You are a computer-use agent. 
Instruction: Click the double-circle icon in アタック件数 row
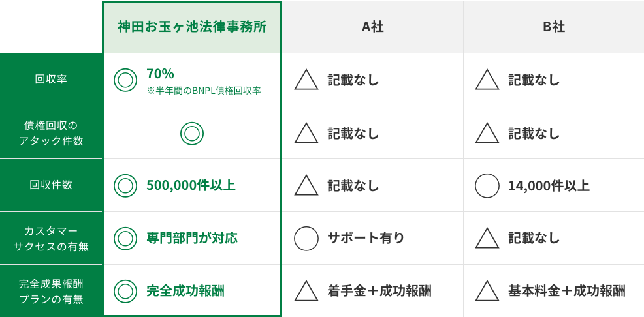pos(192,133)
